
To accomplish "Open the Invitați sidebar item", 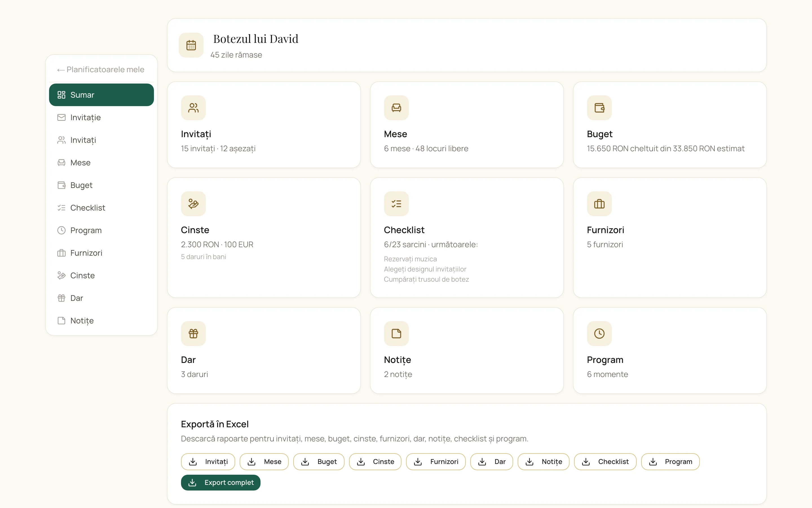I will pyautogui.click(x=101, y=140).
